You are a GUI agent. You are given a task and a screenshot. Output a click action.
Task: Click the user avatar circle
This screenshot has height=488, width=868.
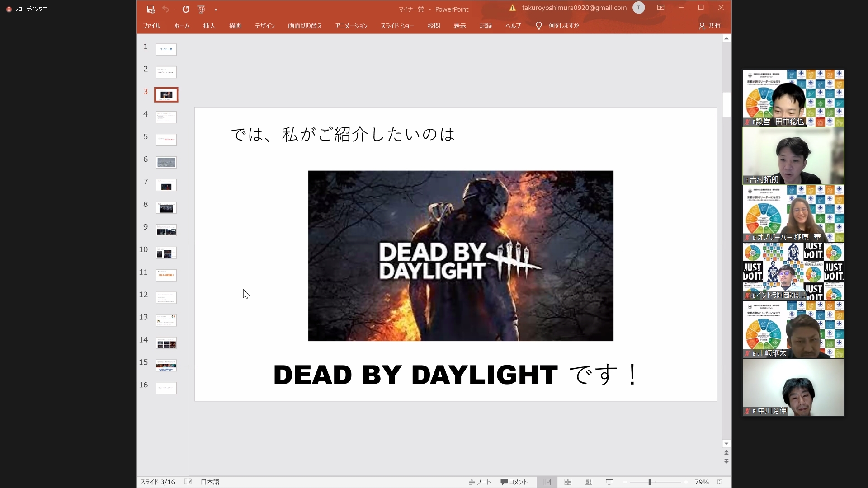point(638,8)
